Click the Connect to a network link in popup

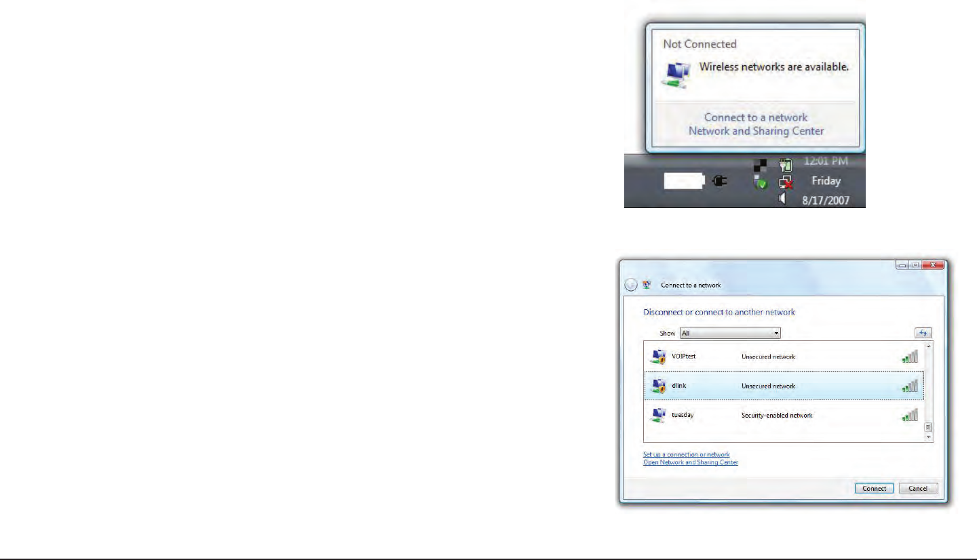pos(756,117)
